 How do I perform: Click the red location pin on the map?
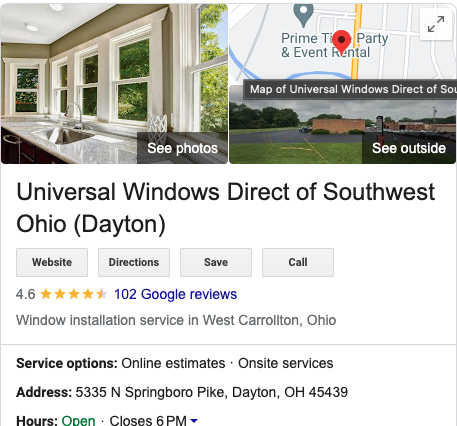[x=341, y=42]
